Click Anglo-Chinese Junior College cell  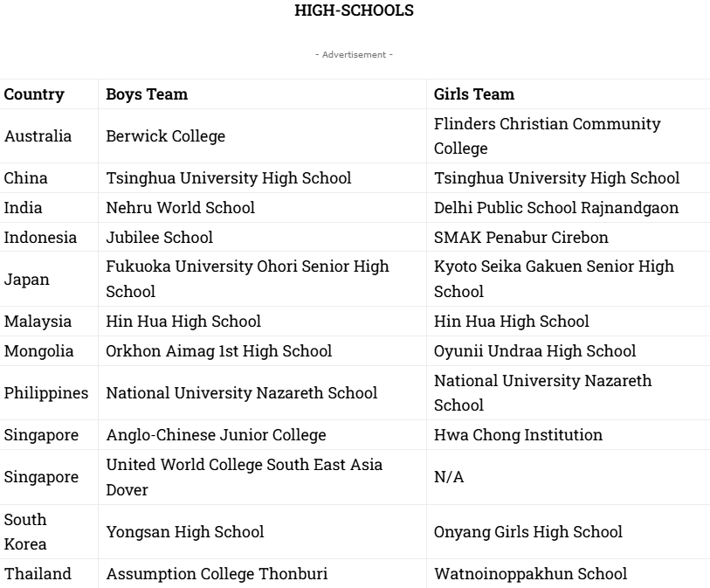click(x=217, y=435)
